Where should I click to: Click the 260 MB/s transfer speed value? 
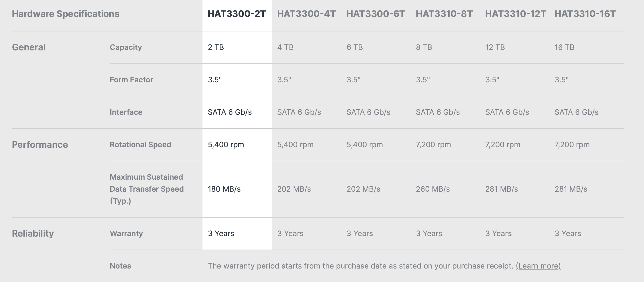tap(433, 189)
